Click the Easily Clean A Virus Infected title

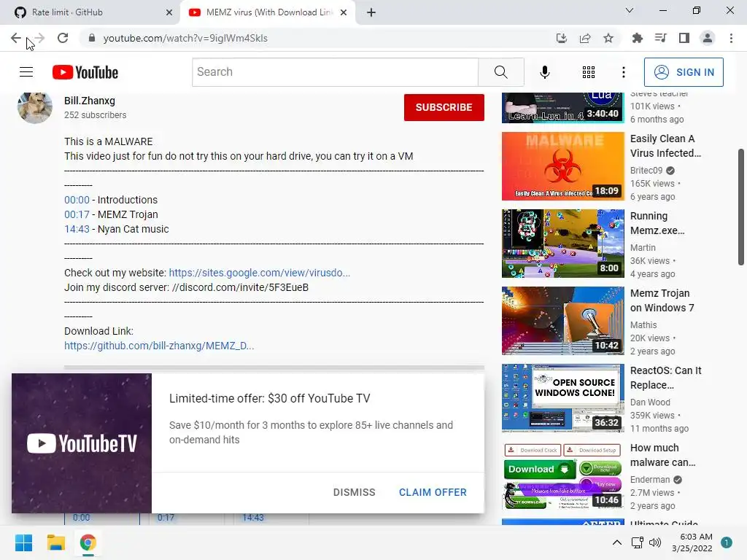coord(665,146)
